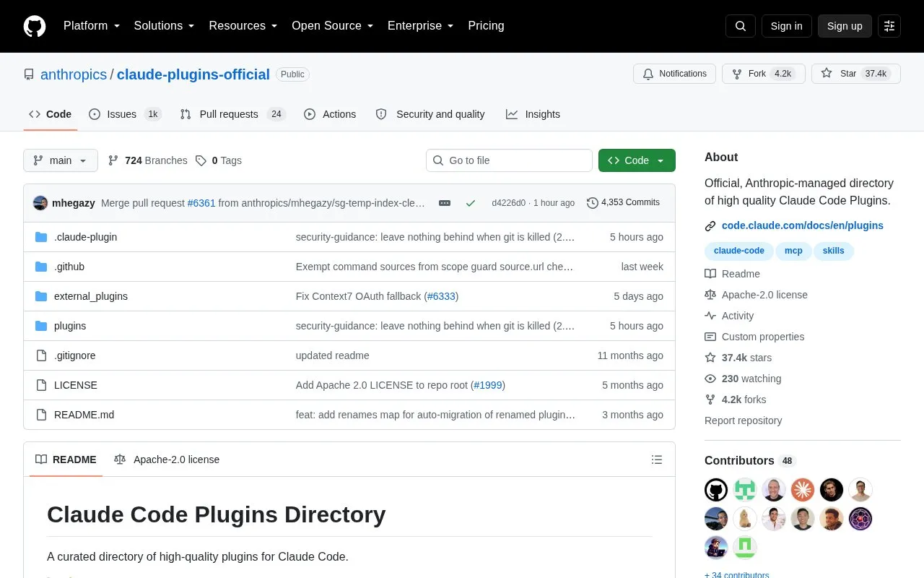Open the external_plugins folder icon

point(41,296)
